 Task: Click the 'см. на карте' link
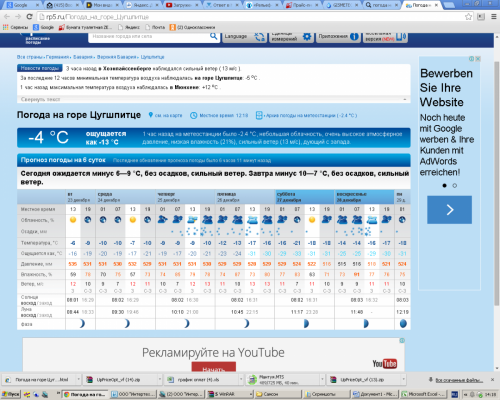[x=168, y=115]
